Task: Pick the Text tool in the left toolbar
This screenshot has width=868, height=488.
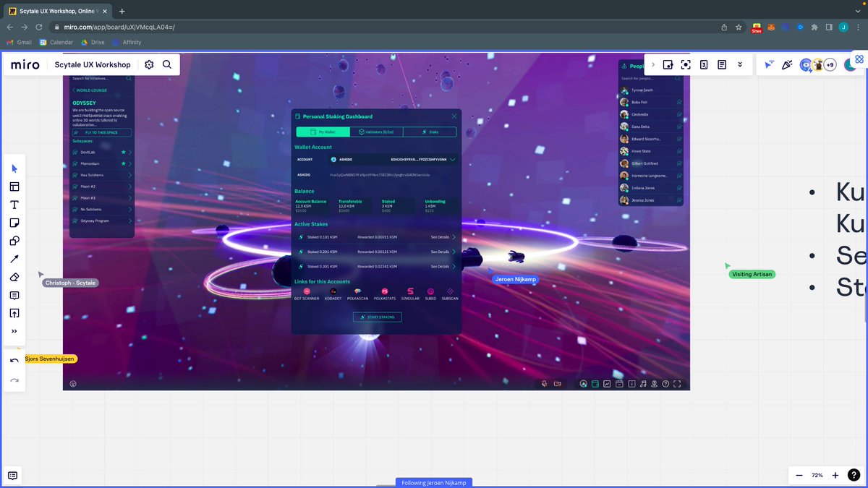Action: coord(14,205)
